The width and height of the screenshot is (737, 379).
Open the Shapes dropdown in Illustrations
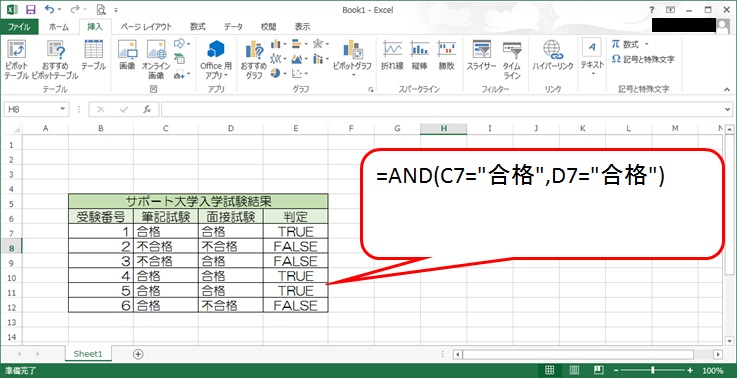click(181, 44)
